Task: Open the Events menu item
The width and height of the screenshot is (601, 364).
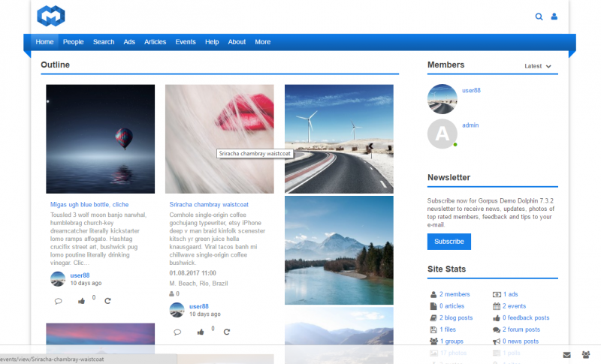Action: tap(186, 42)
